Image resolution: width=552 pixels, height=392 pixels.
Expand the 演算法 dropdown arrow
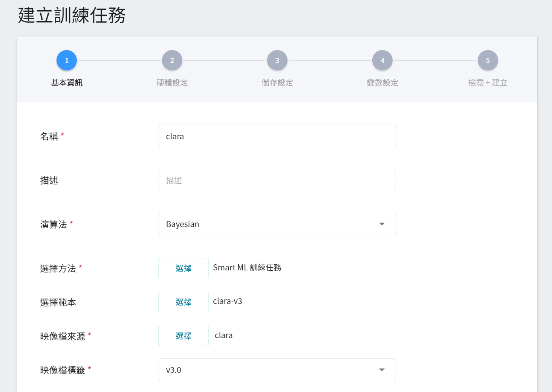pyautogui.click(x=382, y=224)
